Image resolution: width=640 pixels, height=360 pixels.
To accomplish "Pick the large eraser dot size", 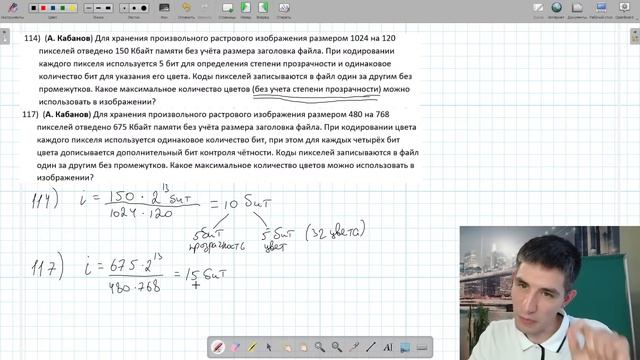I will tap(144, 8).
